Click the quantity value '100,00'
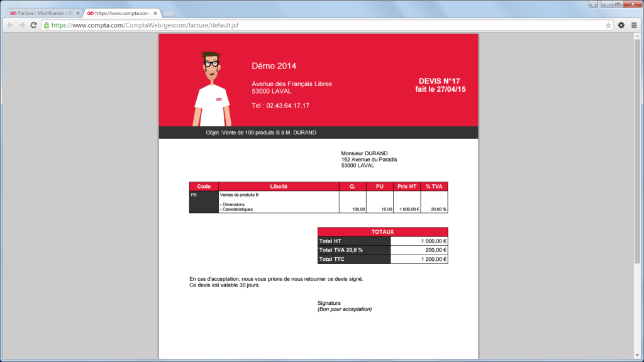This screenshot has width=644, height=362. tap(358, 209)
